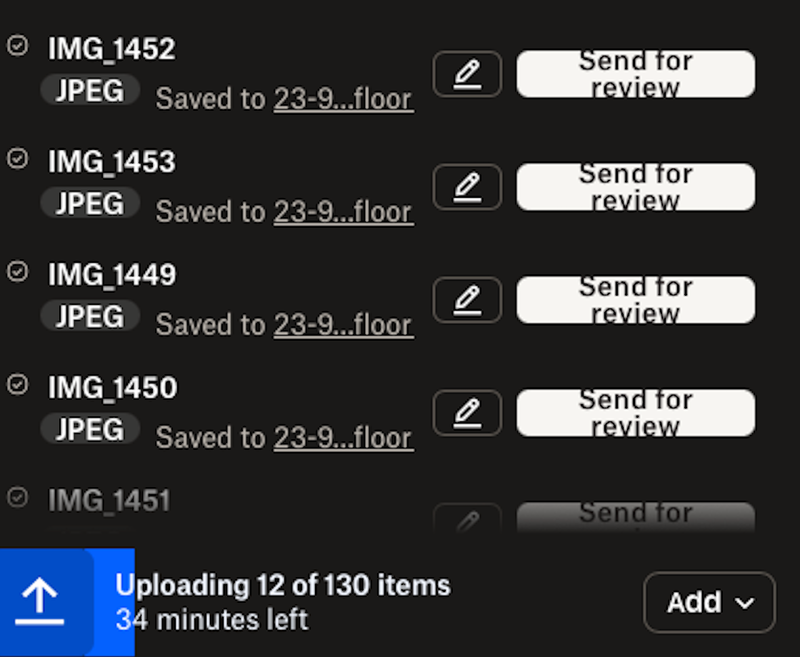Send IMG_1453 for review
The image size is (800, 657).
coord(635,187)
